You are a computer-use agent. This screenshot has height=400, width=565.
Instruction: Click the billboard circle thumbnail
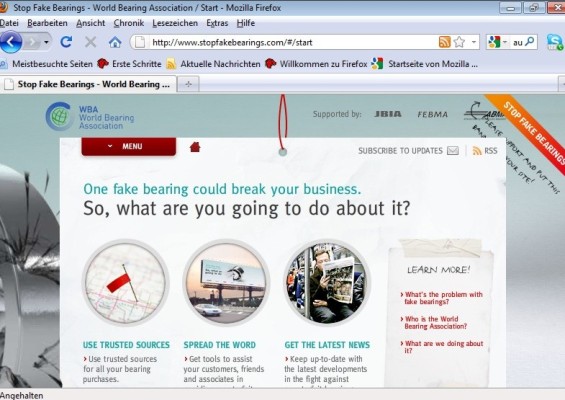click(226, 283)
